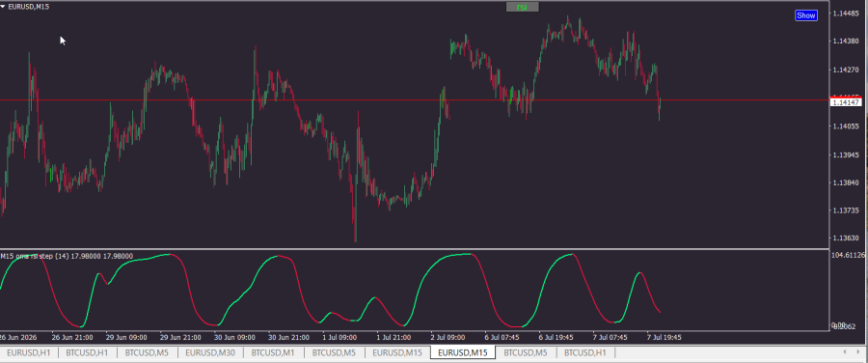
Task: Click the '26 Jun 21:00' time label
Action: (x=72, y=337)
